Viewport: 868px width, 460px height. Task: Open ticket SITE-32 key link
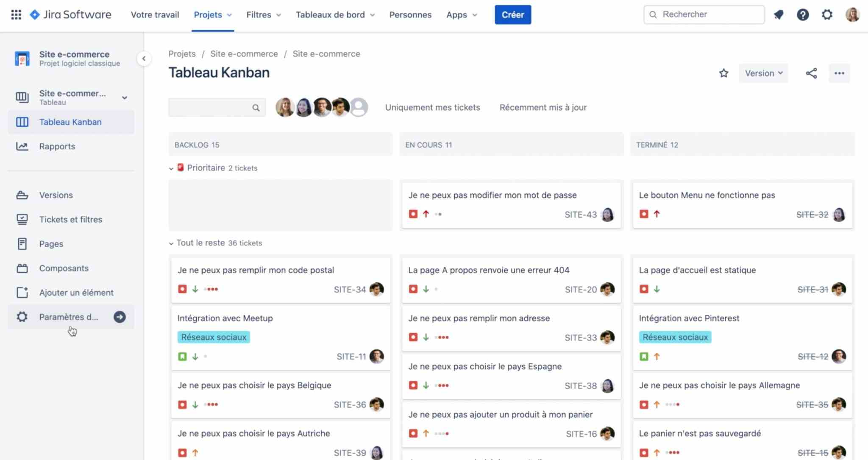(x=812, y=215)
